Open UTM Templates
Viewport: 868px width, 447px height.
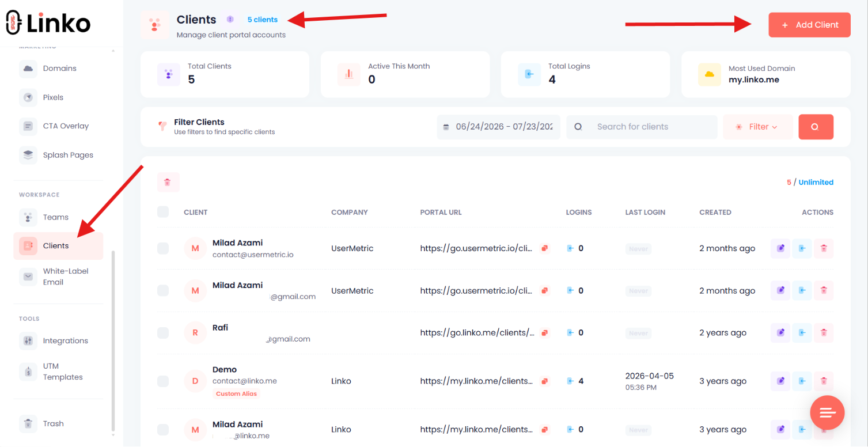click(x=58, y=372)
